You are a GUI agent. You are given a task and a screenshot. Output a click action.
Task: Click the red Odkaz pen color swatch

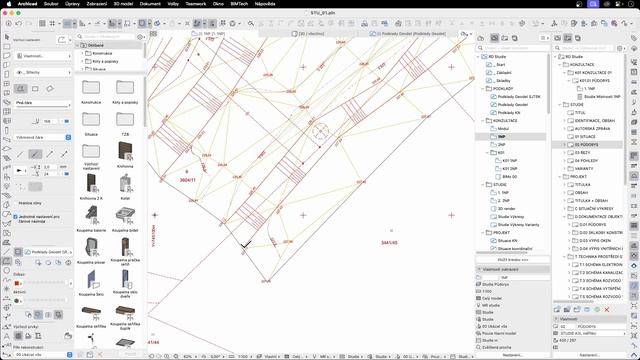pyautogui.click(x=17, y=283)
